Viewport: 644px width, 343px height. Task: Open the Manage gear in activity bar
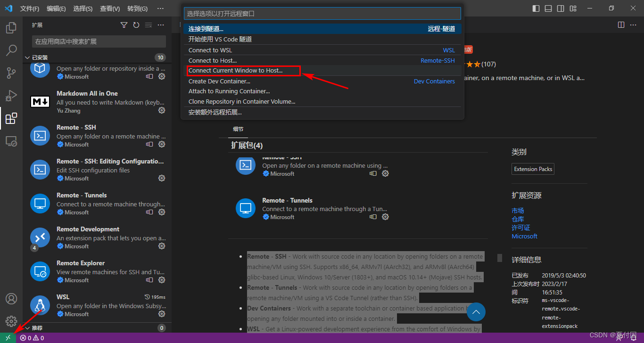click(11, 321)
